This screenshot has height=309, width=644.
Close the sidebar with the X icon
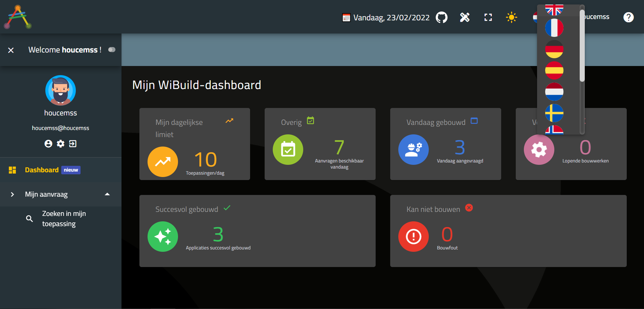(x=11, y=50)
